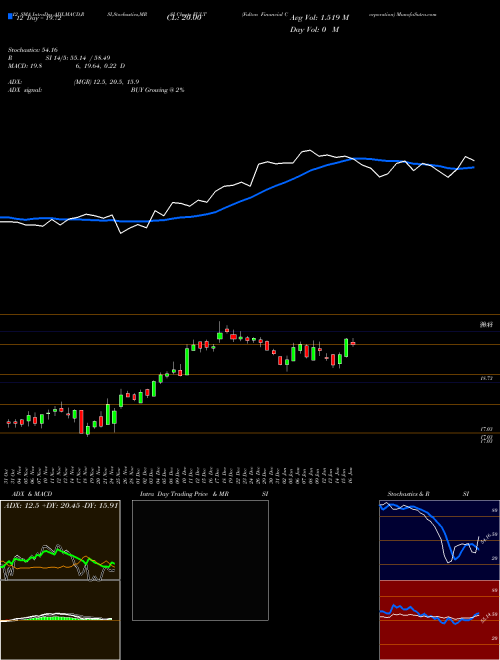The width and height of the screenshot is (500, 660).
Task: Click the 'Stochastics & R' panel title
Action: click(x=408, y=494)
